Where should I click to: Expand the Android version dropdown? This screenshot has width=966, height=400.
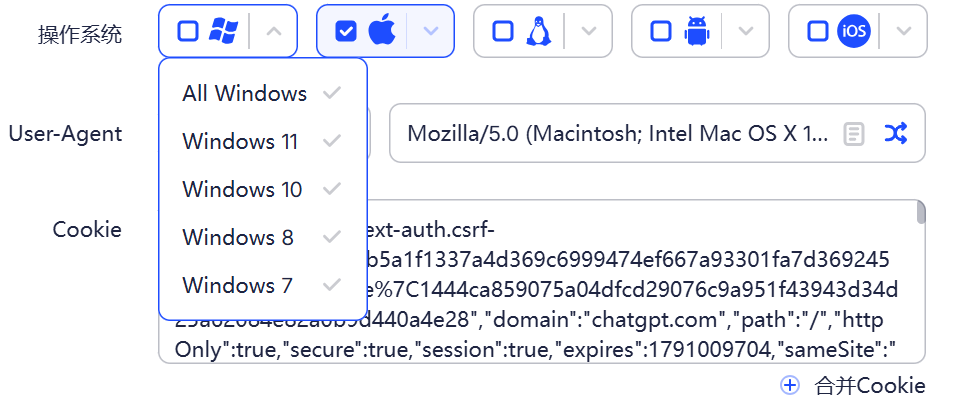[746, 31]
